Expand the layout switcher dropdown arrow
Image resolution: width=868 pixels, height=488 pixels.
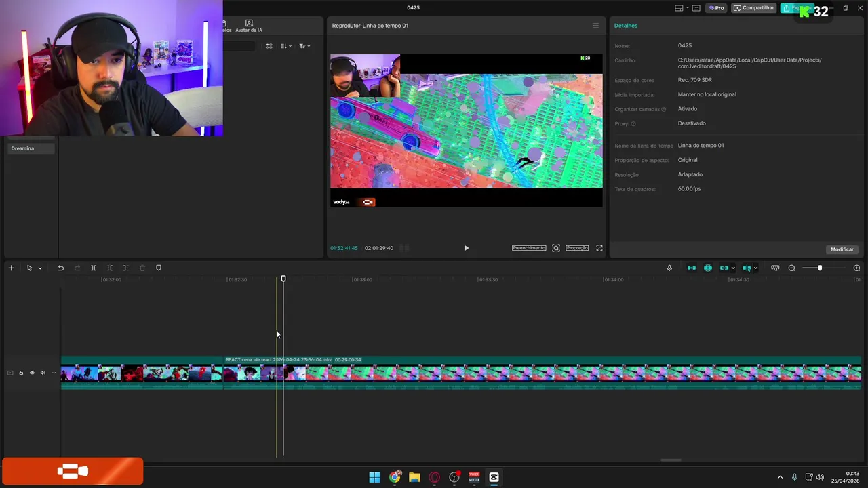coord(688,8)
